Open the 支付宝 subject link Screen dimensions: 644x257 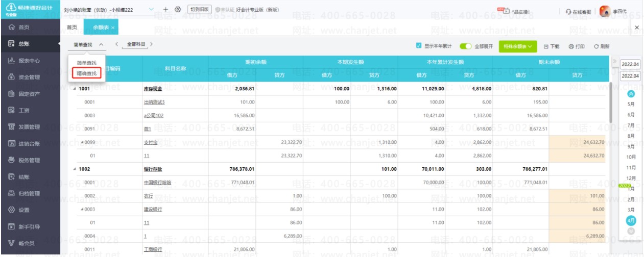pos(150,142)
